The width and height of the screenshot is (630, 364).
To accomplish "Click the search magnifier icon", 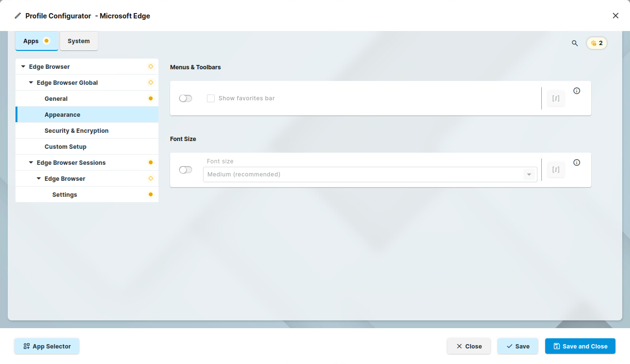I will tap(575, 43).
